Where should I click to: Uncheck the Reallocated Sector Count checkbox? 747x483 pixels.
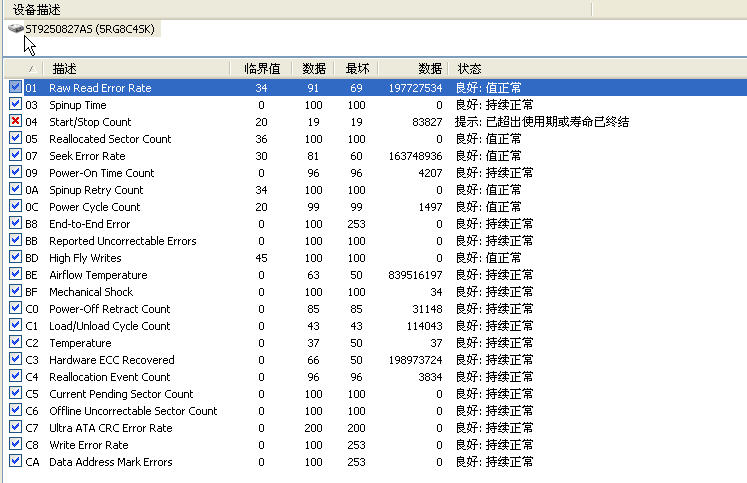point(15,139)
